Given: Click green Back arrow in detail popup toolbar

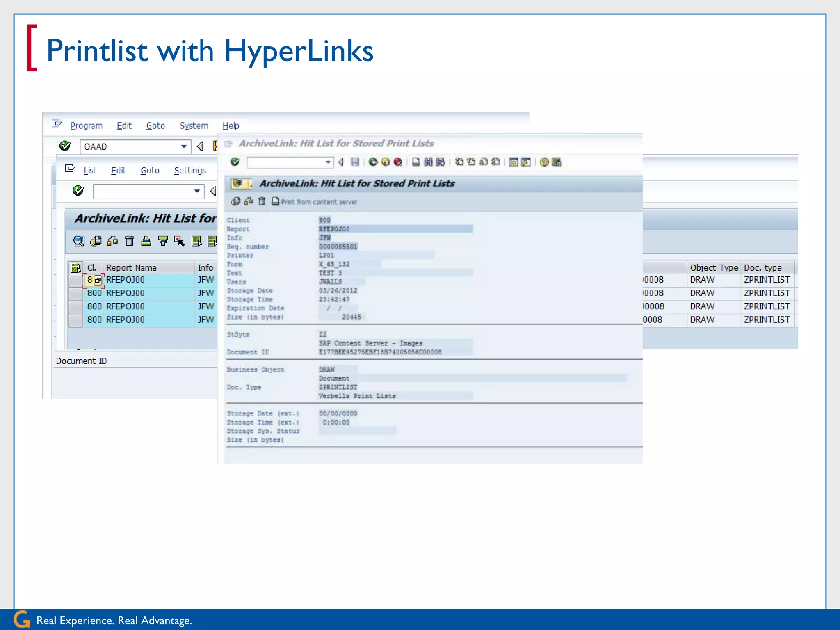Looking at the screenshot, I should click(373, 162).
